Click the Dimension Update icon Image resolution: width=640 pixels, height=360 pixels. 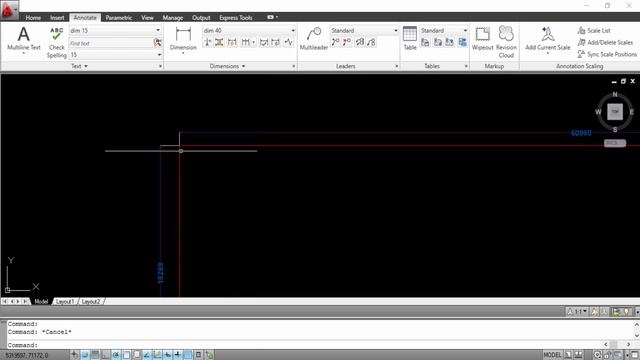pos(276,42)
